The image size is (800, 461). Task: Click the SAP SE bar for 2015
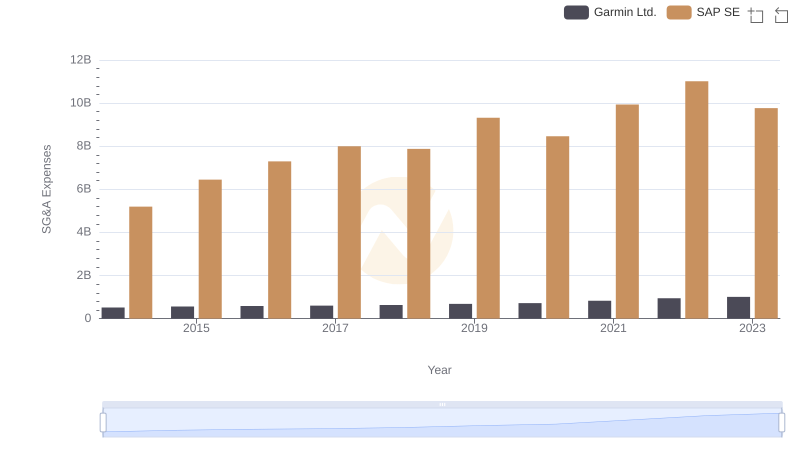[210, 249]
